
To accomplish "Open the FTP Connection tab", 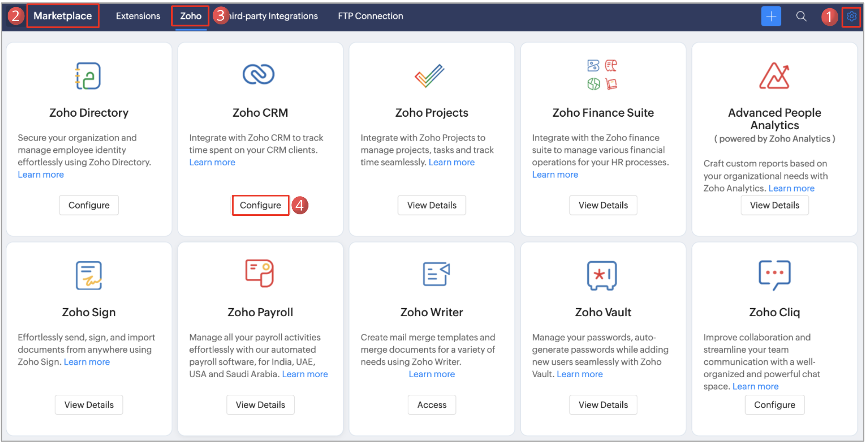I will (370, 16).
